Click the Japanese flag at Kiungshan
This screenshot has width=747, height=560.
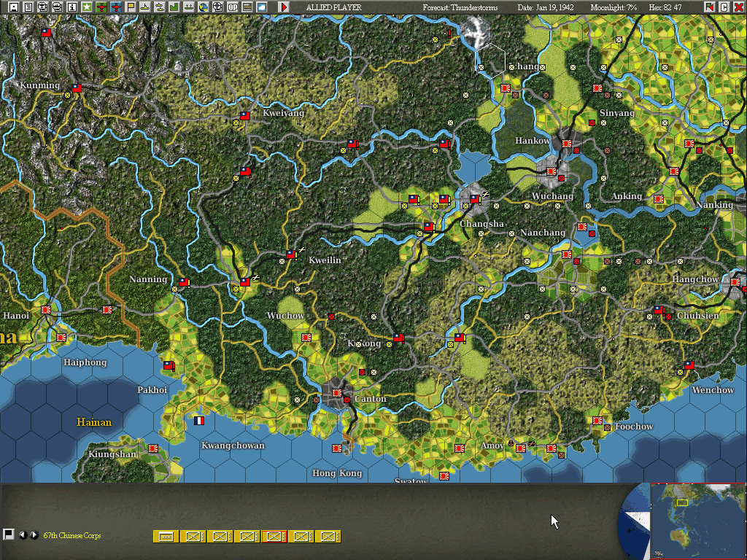coord(153,448)
